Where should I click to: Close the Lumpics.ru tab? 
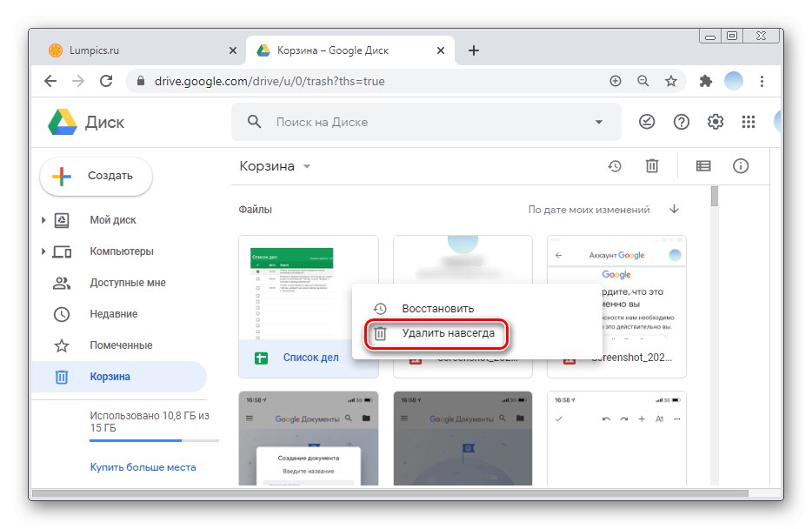pyautogui.click(x=232, y=50)
